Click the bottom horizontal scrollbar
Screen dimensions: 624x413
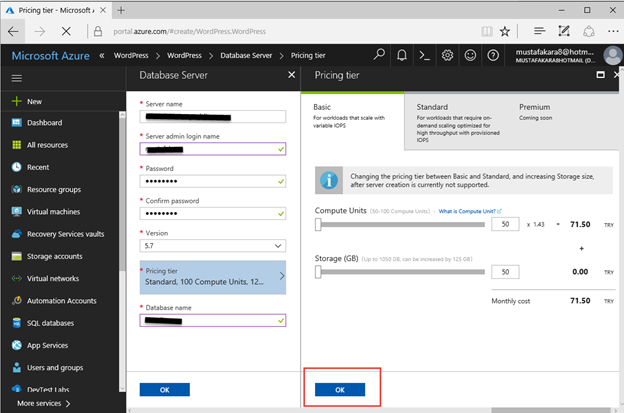[550, 410]
